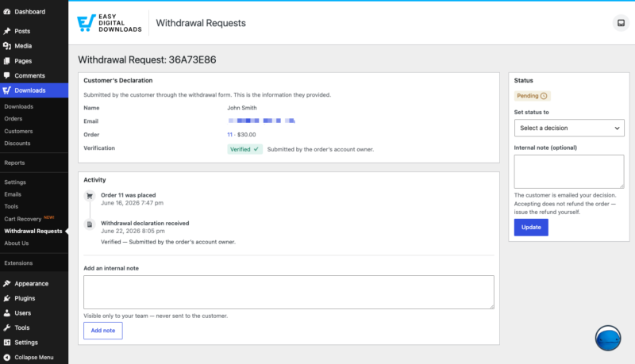Click the Pending clock status badge

pyautogui.click(x=532, y=96)
